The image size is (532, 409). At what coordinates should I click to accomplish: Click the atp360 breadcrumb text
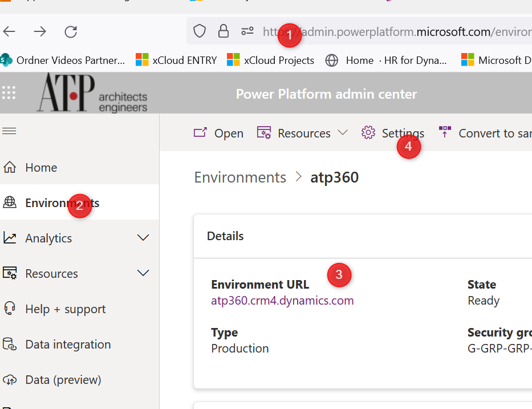(x=335, y=177)
